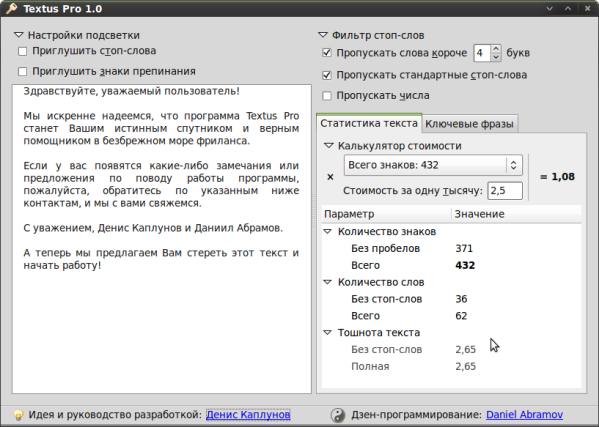Close the Textus Pro window
Screen dimensions: 599x427
coord(588,8)
